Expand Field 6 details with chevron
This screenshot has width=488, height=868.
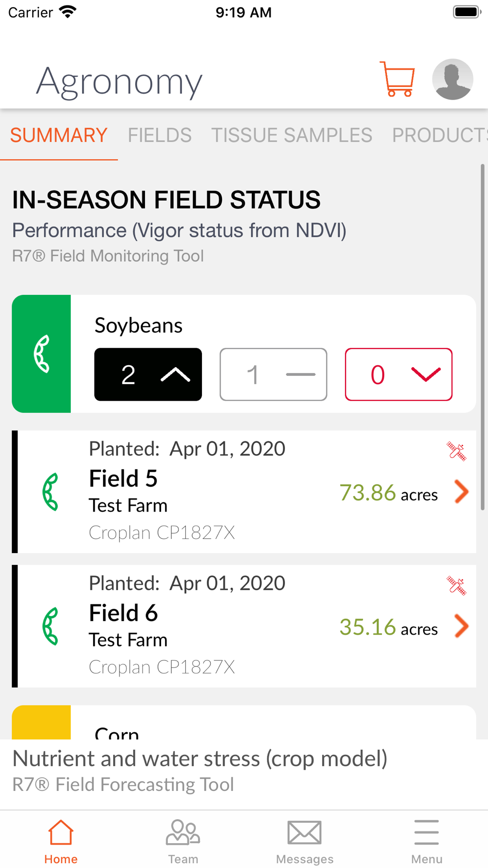(x=461, y=626)
